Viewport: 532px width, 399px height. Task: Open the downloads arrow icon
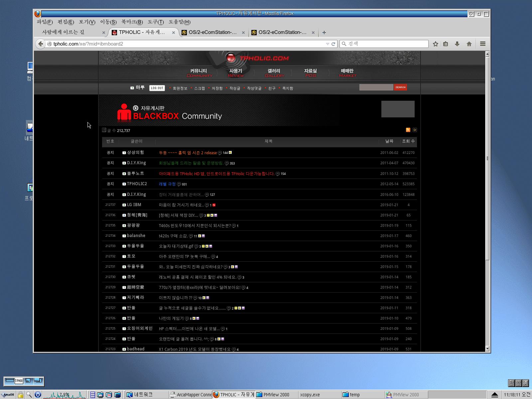click(457, 44)
